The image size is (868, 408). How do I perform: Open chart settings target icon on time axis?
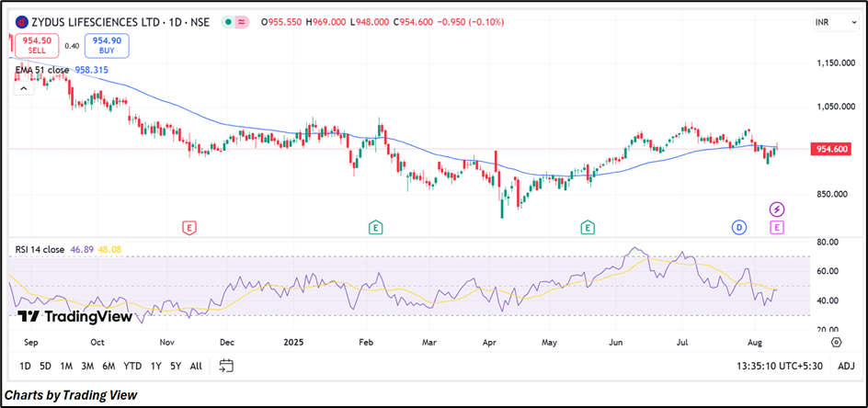(836, 341)
